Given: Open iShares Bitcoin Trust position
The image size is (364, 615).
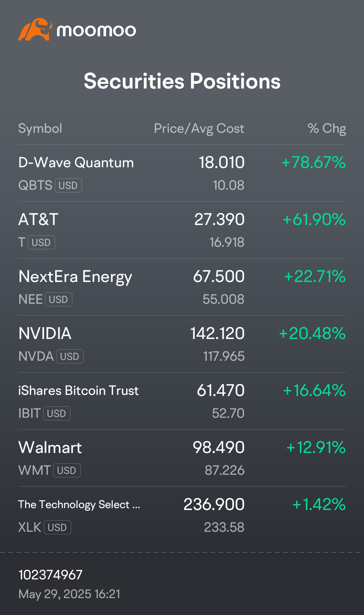Looking at the screenshot, I should (182, 401).
